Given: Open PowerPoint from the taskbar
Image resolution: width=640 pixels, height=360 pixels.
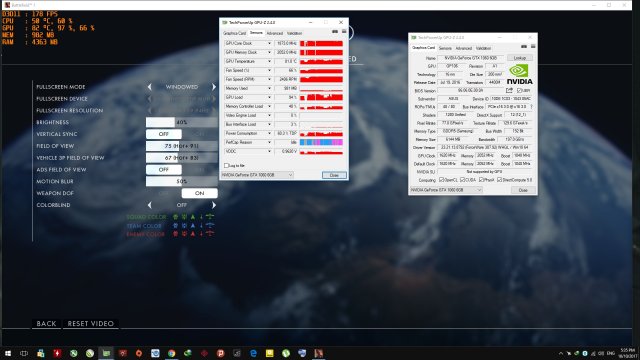Looking at the screenshot, I should tap(220, 353).
